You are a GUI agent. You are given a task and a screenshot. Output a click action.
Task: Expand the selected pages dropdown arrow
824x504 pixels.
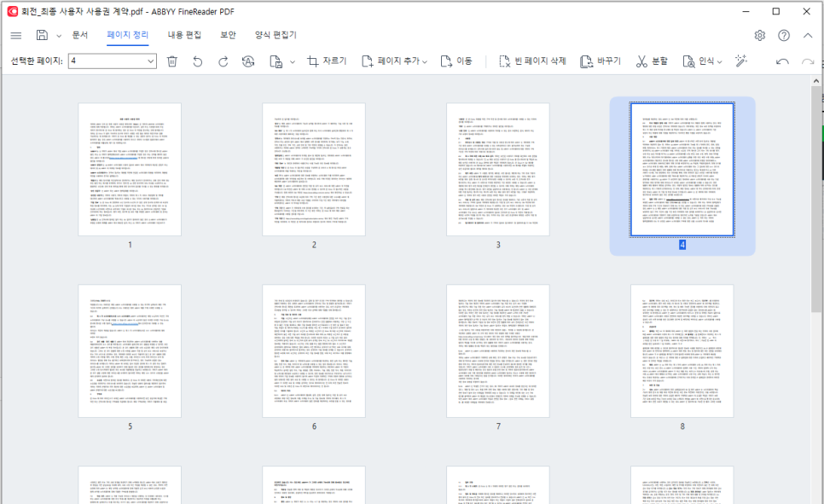click(x=151, y=61)
